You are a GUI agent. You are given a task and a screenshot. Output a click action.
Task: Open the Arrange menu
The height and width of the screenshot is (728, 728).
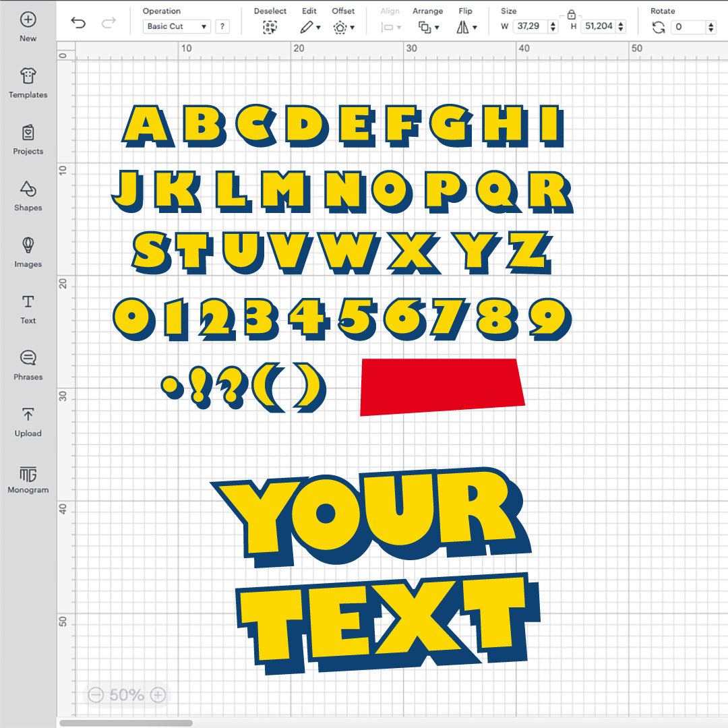429,26
